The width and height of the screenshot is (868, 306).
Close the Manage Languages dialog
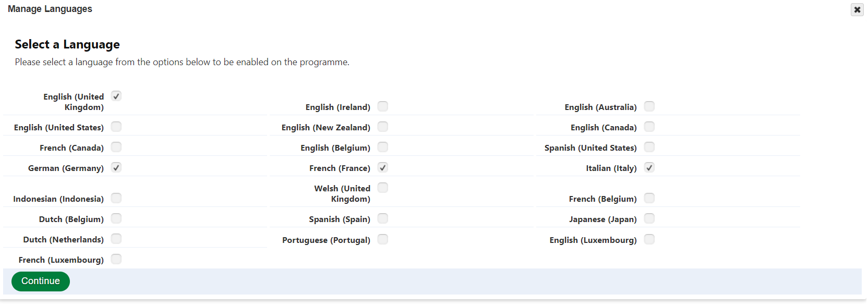[x=857, y=9]
